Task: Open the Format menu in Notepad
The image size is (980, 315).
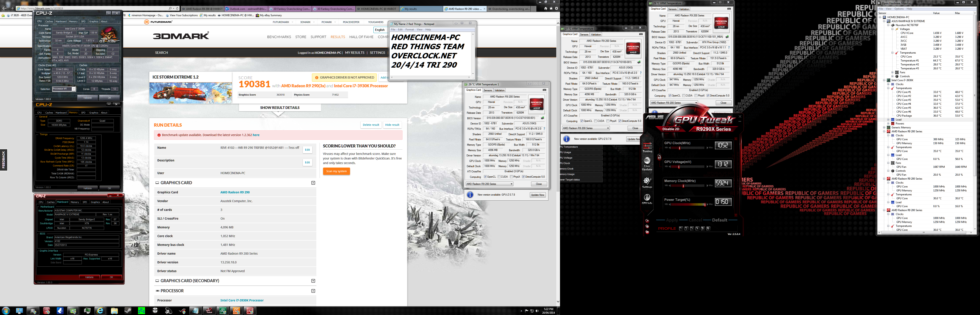Action: (409, 29)
